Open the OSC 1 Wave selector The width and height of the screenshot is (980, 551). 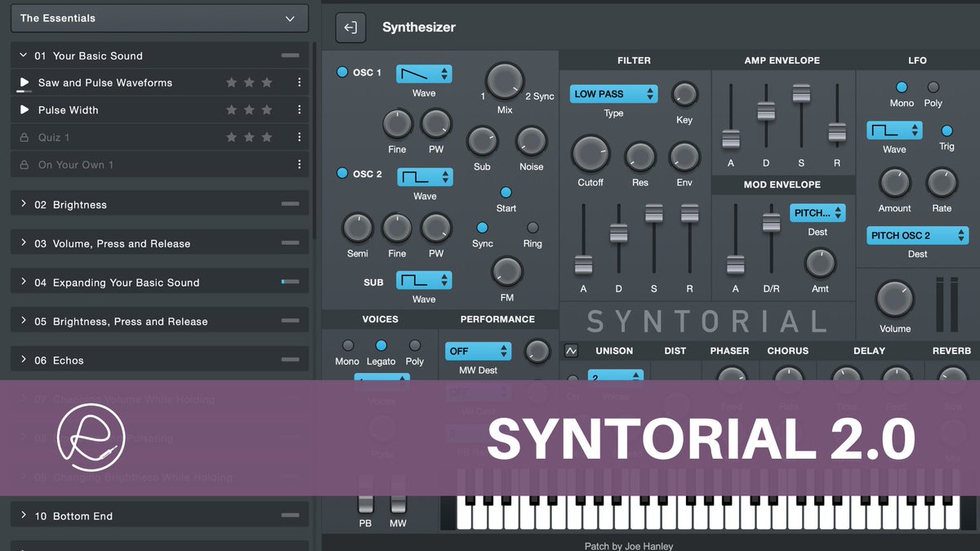[x=424, y=73]
